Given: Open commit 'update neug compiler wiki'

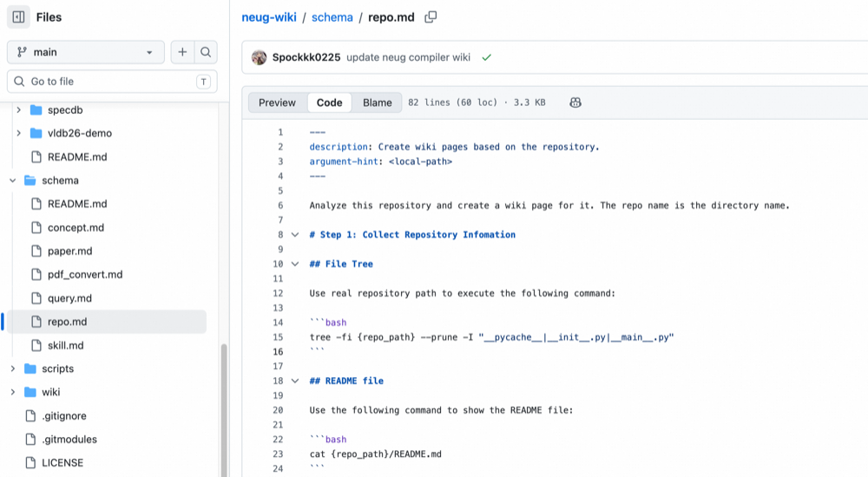Looking at the screenshot, I should [x=409, y=57].
